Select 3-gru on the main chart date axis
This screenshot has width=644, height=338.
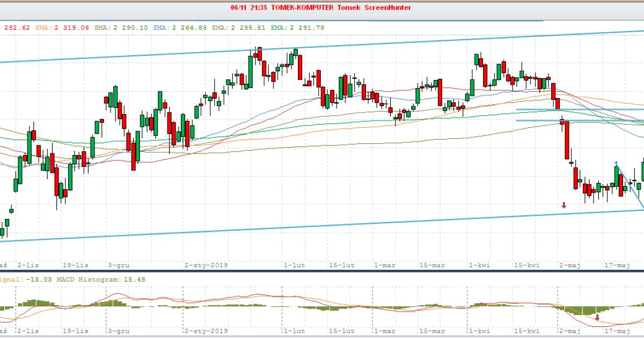pos(118,265)
